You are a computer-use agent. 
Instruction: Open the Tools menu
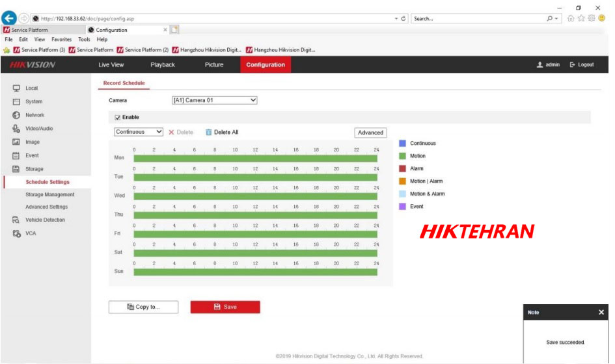point(84,39)
